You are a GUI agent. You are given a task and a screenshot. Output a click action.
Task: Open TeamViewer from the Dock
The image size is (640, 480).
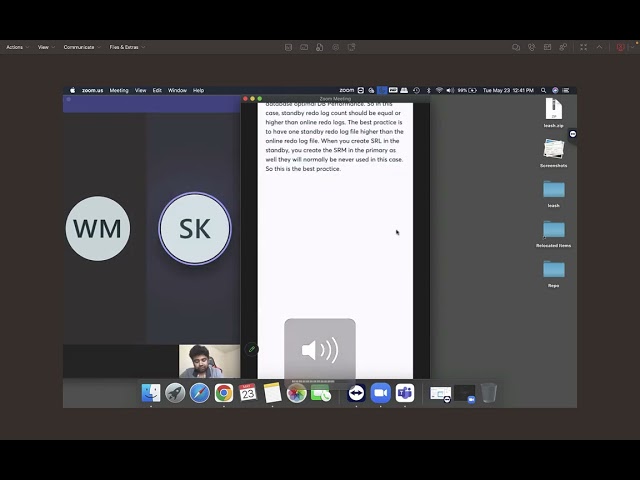coord(356,393)
